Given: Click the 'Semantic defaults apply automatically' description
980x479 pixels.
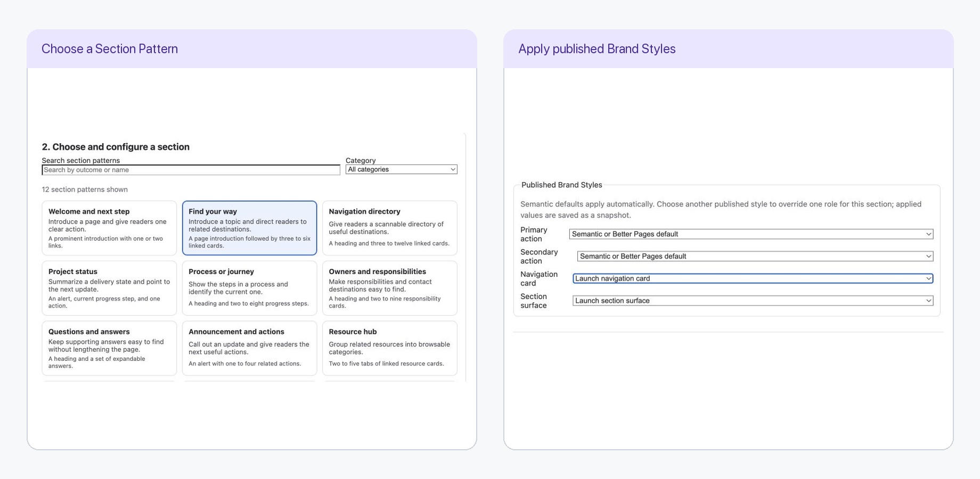Looking at the screenshot, I should tap(721, 210).
